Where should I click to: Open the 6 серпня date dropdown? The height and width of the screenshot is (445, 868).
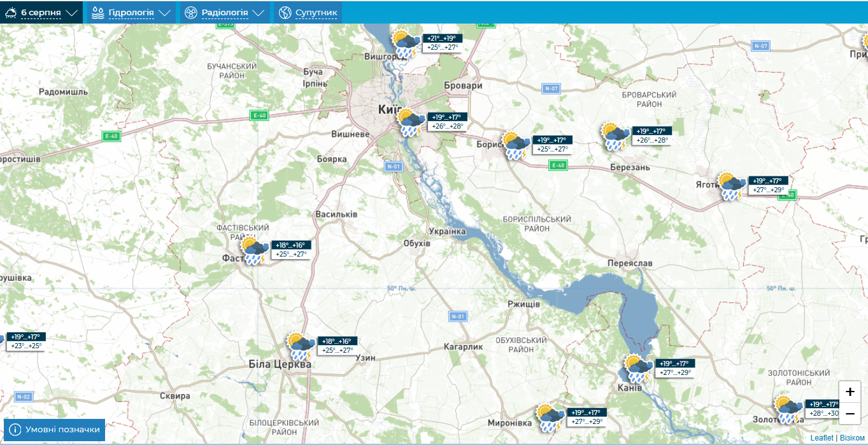(41, 13)
